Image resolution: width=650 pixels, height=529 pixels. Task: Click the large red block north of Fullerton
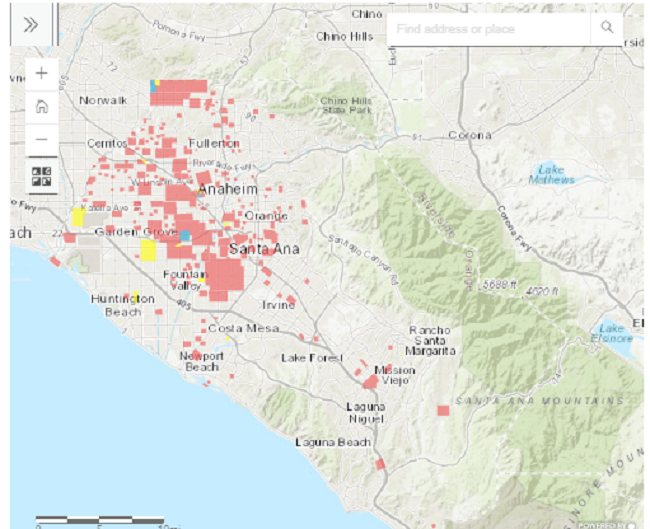coord(183,90)
